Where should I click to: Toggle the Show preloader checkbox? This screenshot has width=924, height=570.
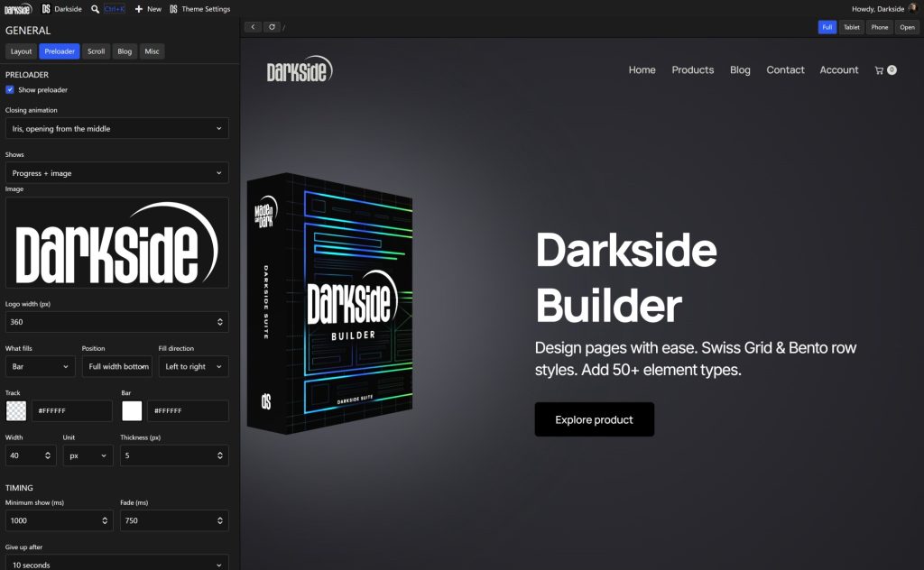point(10,89)
